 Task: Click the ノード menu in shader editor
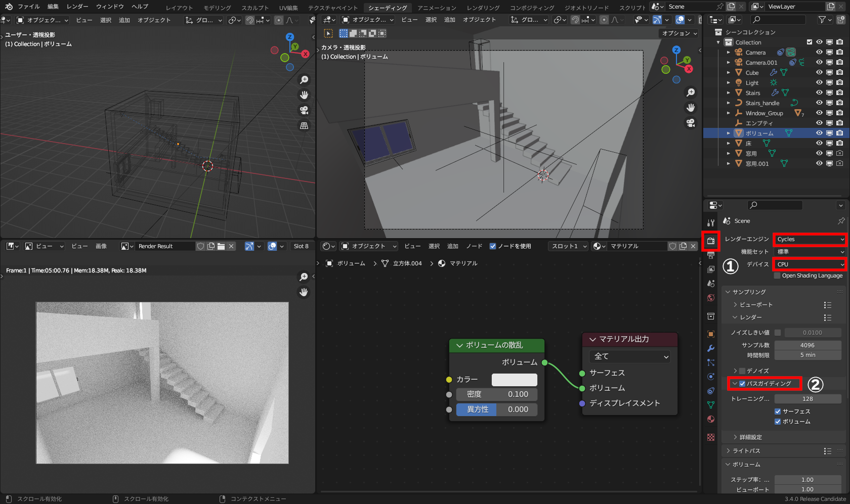tap(474, 246)
